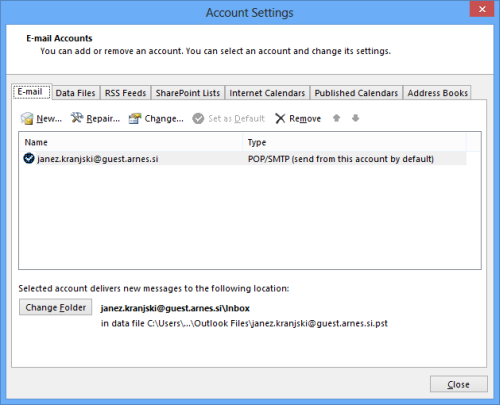Move account down with arrow icon
This screenshot has width=500, height=405.
tap(356, 118)
